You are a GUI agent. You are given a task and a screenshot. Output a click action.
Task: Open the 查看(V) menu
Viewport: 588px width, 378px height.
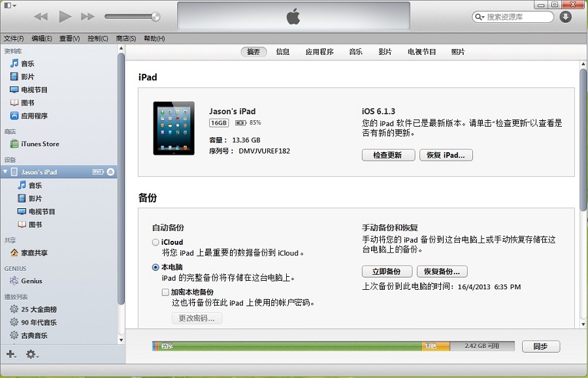tap(70, 39)
